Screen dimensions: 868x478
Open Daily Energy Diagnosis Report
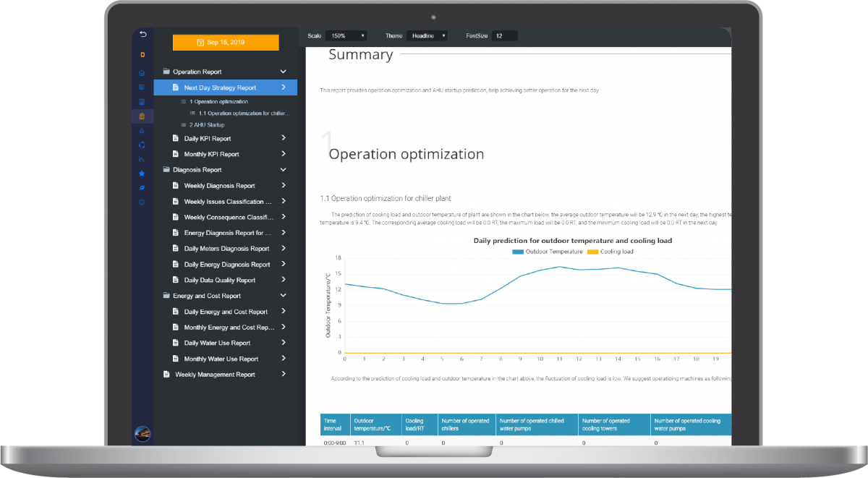pos(226,265)
